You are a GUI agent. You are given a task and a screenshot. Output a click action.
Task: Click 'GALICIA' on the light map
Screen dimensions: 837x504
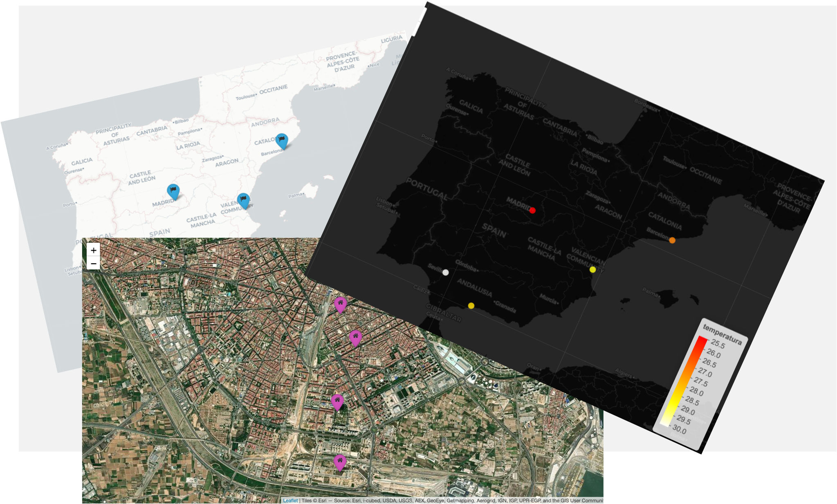(x=82, y=161)
